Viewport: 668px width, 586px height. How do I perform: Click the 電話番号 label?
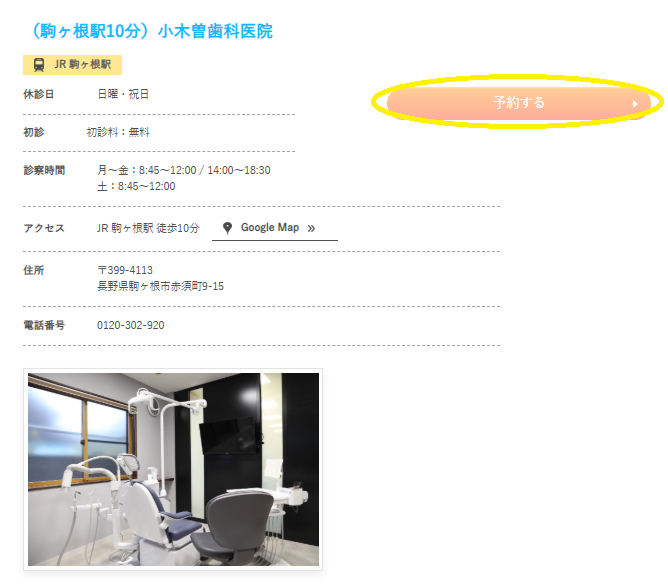(44, 325)
